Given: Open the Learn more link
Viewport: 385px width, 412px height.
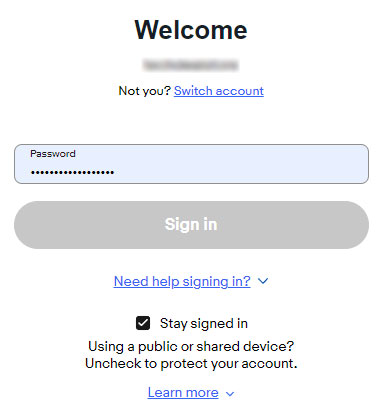Looking at the screenshot, I should [x=183, y=393].
